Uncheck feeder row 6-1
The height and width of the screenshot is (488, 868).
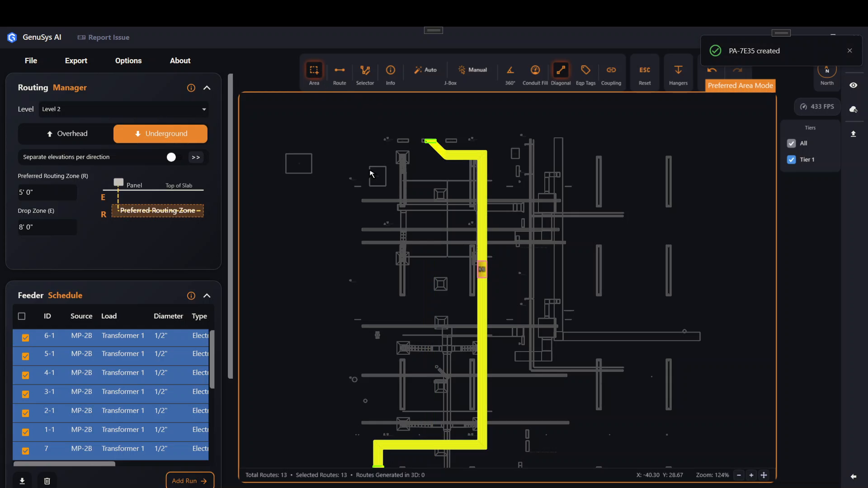pos(25,338)
